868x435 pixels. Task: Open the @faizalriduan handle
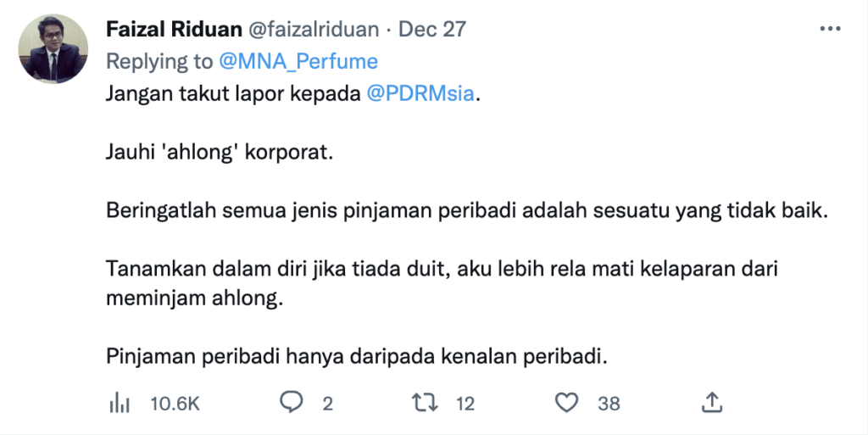coord(314,30)
